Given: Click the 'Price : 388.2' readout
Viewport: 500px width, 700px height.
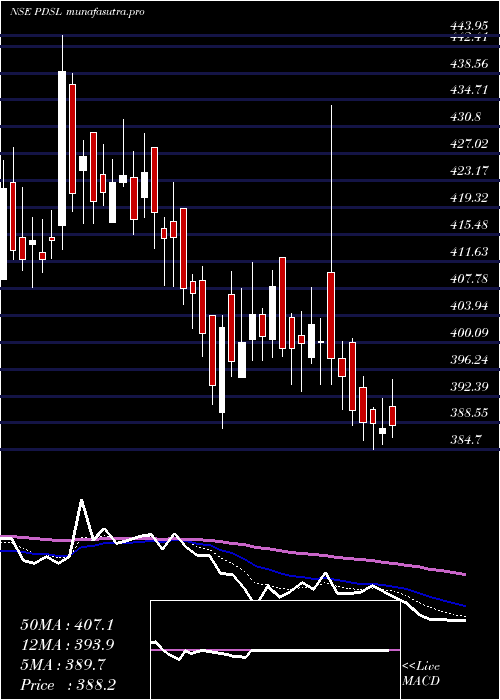Looking at the screenshot, I should coord(68,685).
